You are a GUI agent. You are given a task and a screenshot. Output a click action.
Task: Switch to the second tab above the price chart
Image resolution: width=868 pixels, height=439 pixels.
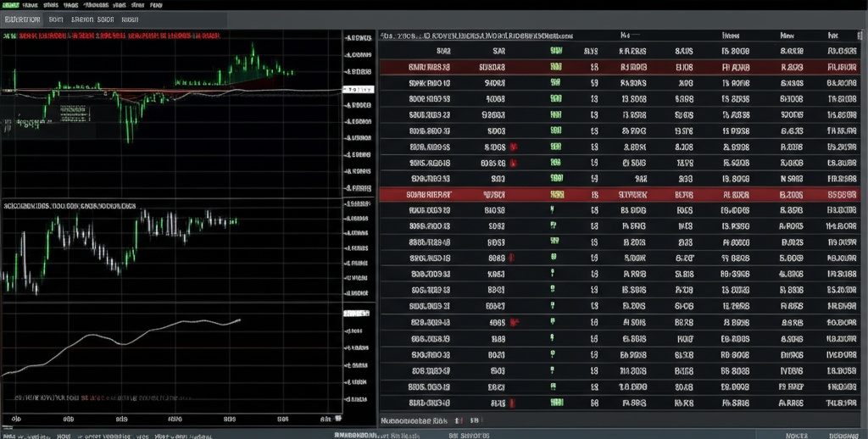(56, 19)
